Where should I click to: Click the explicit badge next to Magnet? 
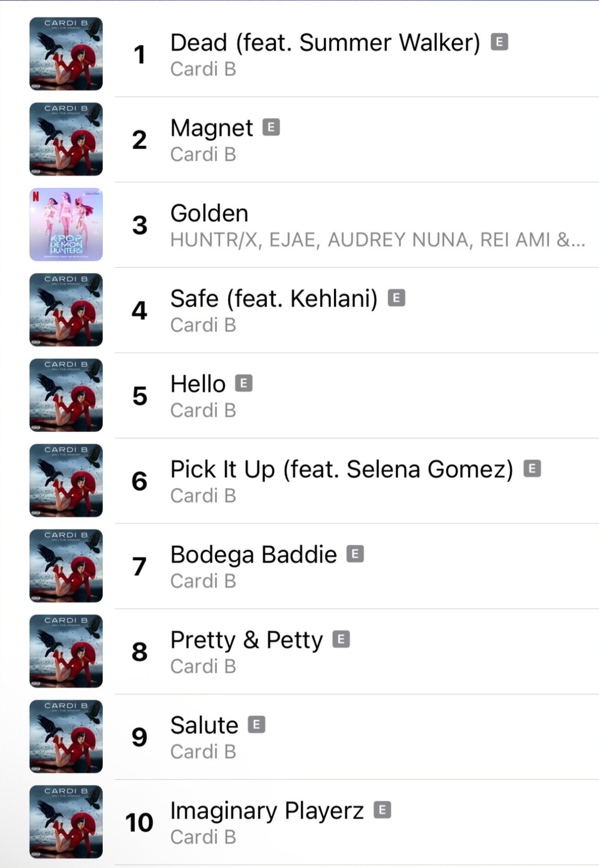[x=271, y=127]
